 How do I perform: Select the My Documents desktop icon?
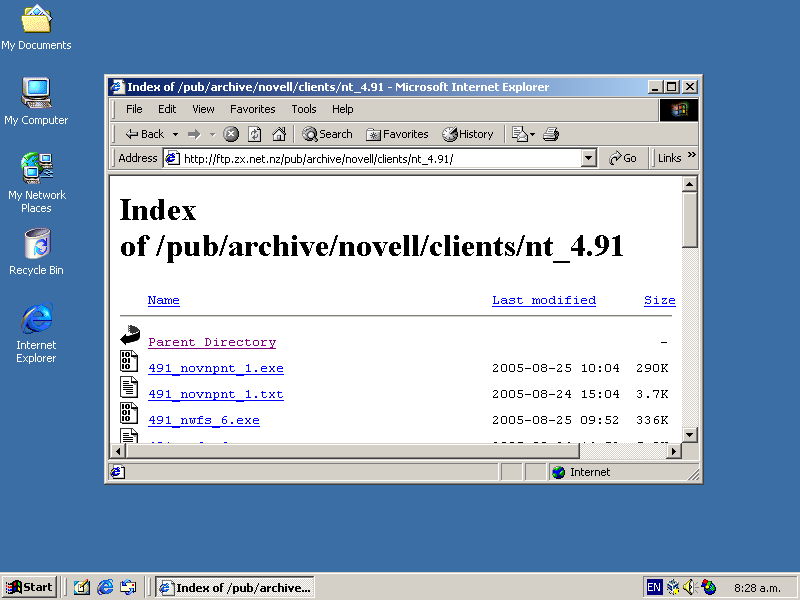coord(36,28)
